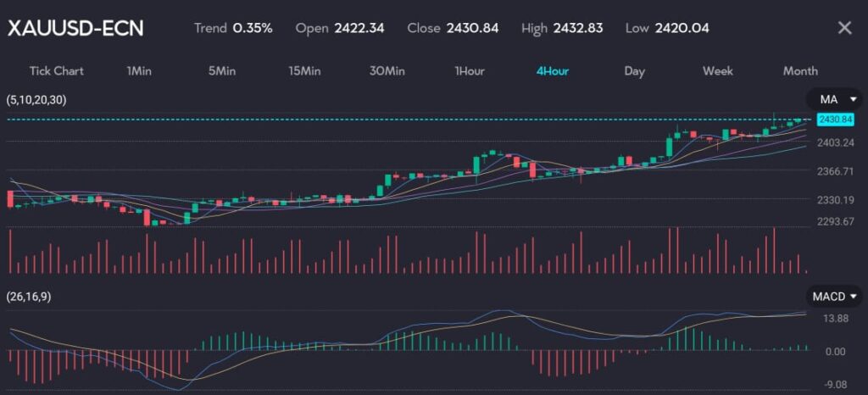
Task: Open the MA indicator dropdown
Action: click(x=832, y=99)
